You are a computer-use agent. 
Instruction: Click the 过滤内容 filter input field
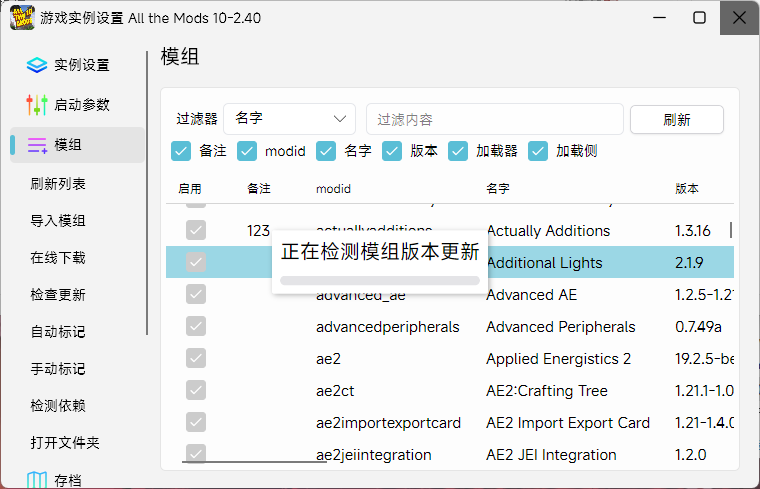point(494,119)
